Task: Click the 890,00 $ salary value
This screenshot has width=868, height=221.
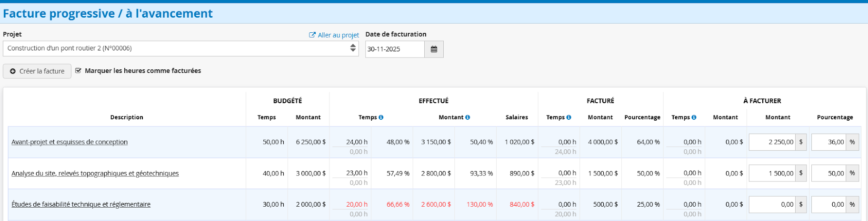Action: click(522, 173)
